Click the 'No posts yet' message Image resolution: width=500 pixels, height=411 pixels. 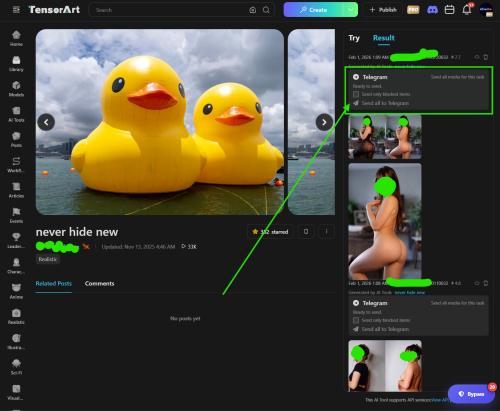pyautogui.click(x=185, y=319)
